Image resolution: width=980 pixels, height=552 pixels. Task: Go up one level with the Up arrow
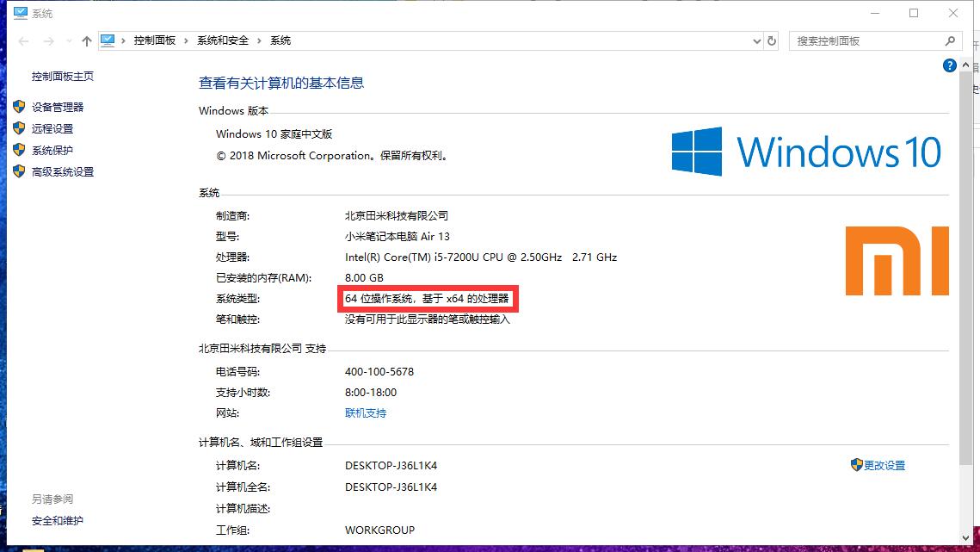87,41
